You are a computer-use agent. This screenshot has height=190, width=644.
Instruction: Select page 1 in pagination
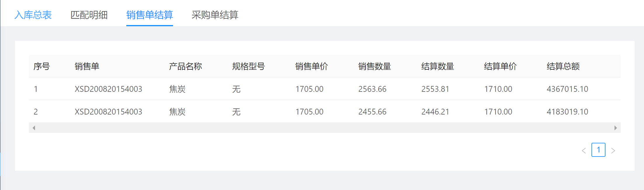(x=598, y=150)
